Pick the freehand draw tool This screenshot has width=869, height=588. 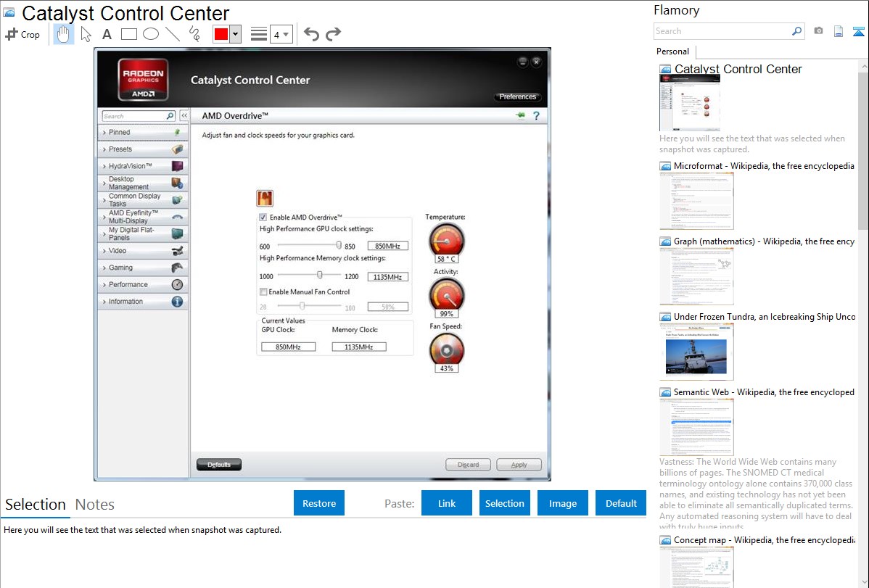tap(194, 34)
